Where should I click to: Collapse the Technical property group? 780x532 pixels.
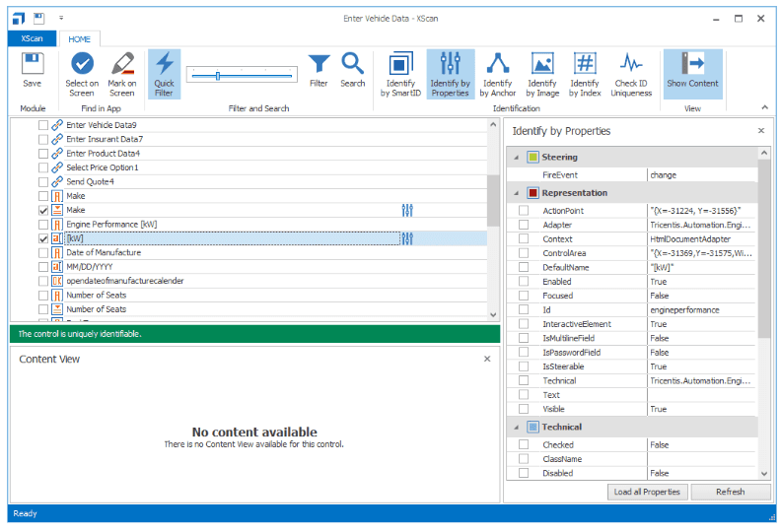click(514, 428)
